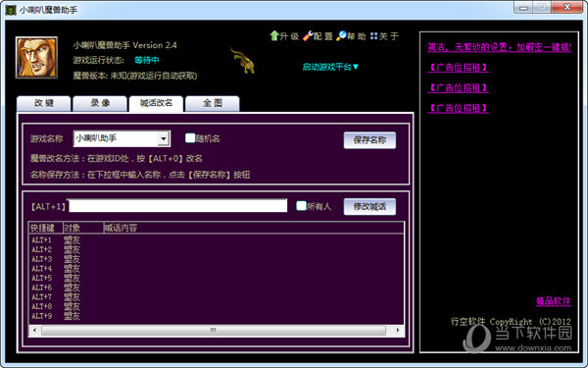Select the ALT+4 row in list
588x368 pixels.
(x=216, y=269)
